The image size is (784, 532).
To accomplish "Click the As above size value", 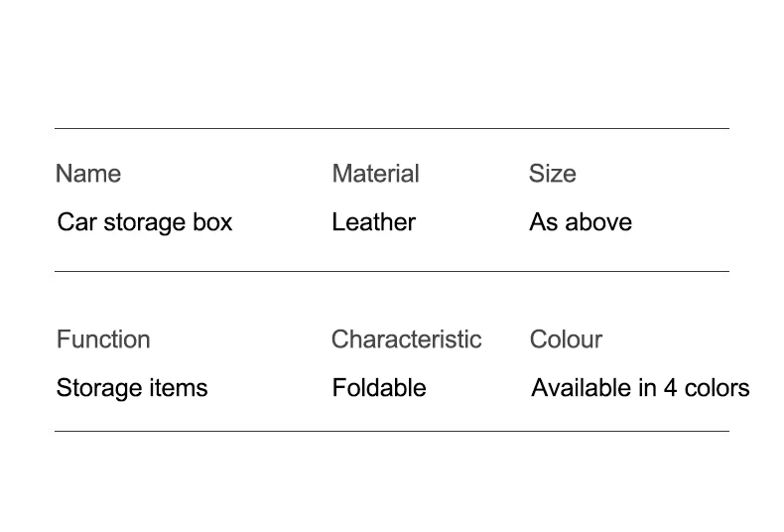I will pyautogui.click(x=581, y=222).
